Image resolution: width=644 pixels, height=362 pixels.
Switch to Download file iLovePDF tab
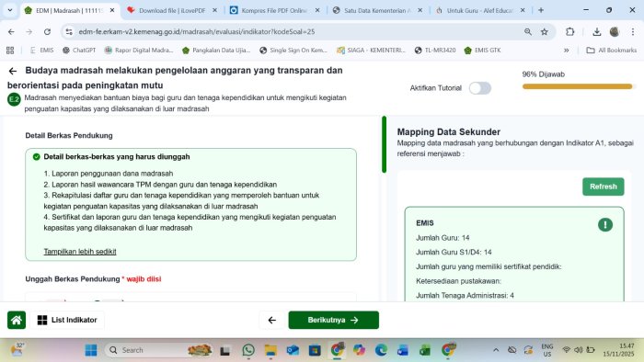[172, 11]
